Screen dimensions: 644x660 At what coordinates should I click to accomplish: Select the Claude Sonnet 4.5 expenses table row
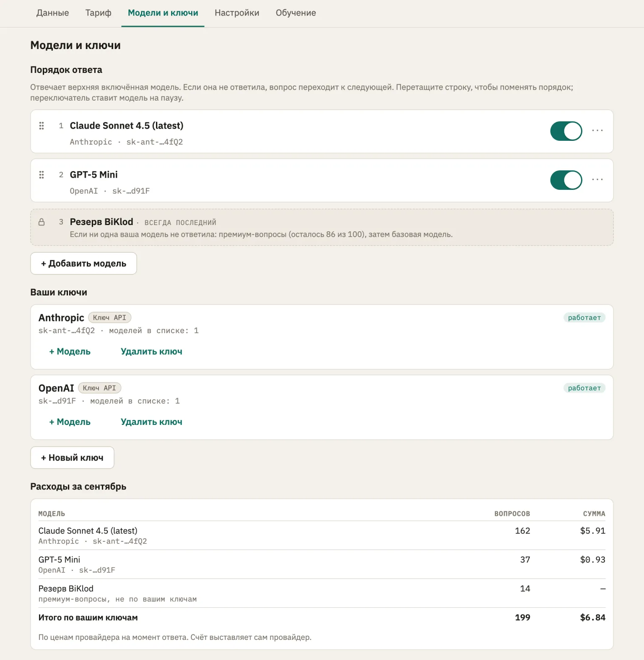[322, 536]
